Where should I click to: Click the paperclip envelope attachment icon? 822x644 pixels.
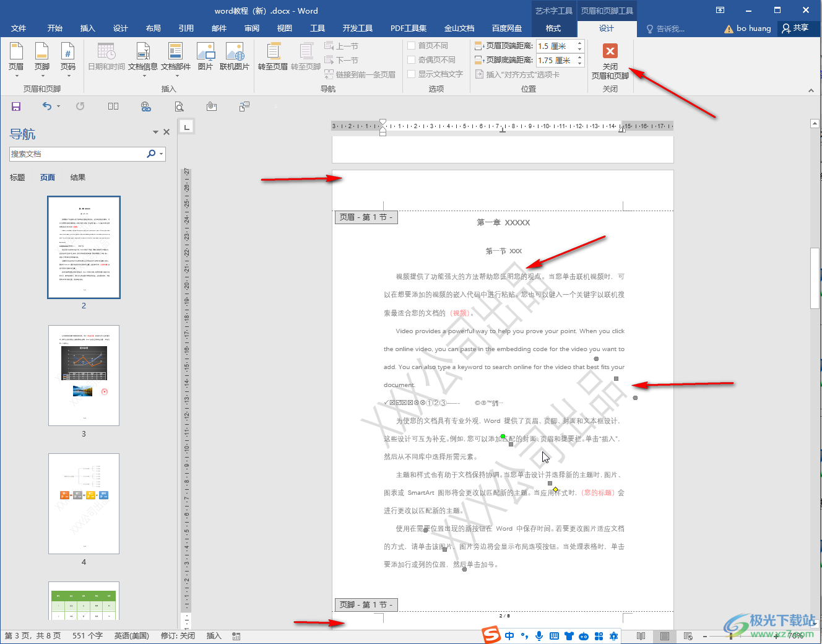(212, 107)
